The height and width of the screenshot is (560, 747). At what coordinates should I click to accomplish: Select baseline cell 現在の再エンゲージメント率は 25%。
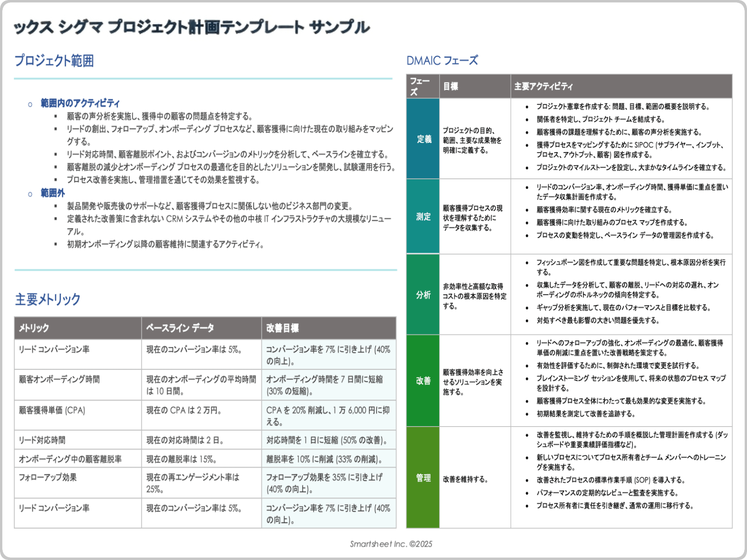point(201,483)
